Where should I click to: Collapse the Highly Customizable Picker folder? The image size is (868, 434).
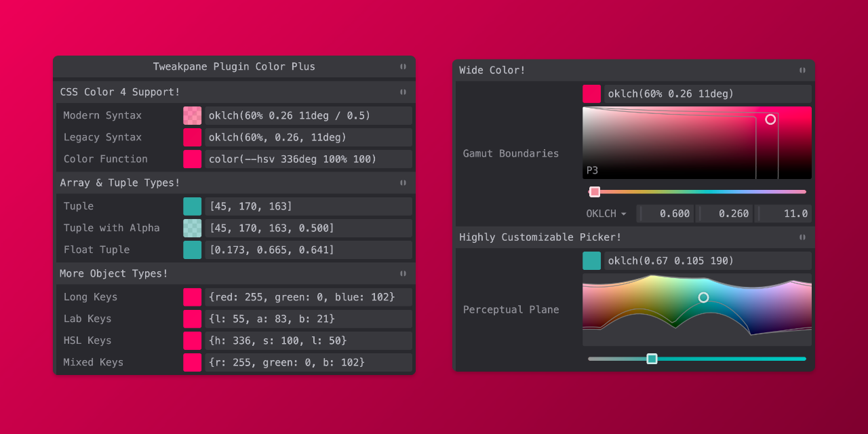point(633,237)
